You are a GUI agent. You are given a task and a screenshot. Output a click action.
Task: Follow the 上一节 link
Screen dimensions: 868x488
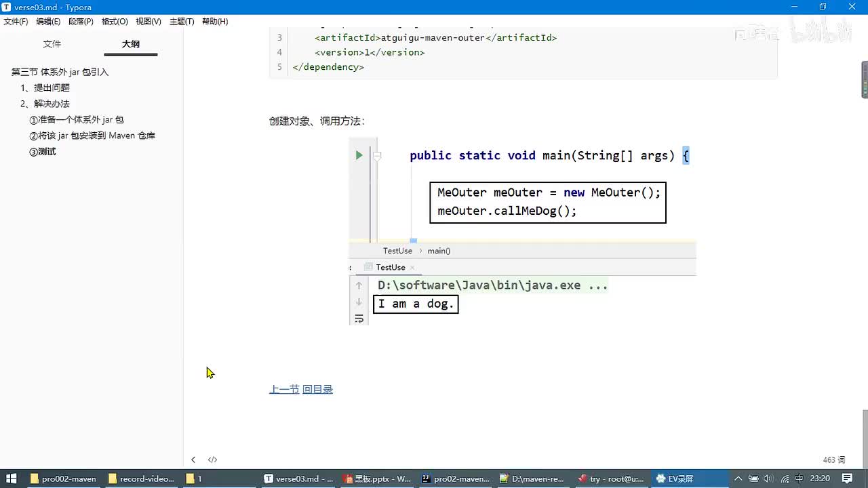(284, 389)
